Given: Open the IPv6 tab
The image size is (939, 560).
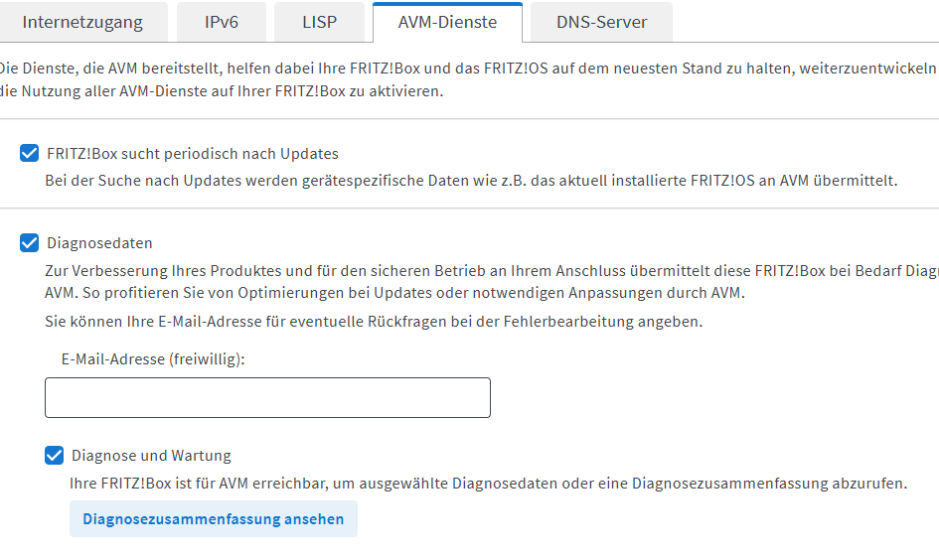Looking at the screenshot, I should [222, 22].
